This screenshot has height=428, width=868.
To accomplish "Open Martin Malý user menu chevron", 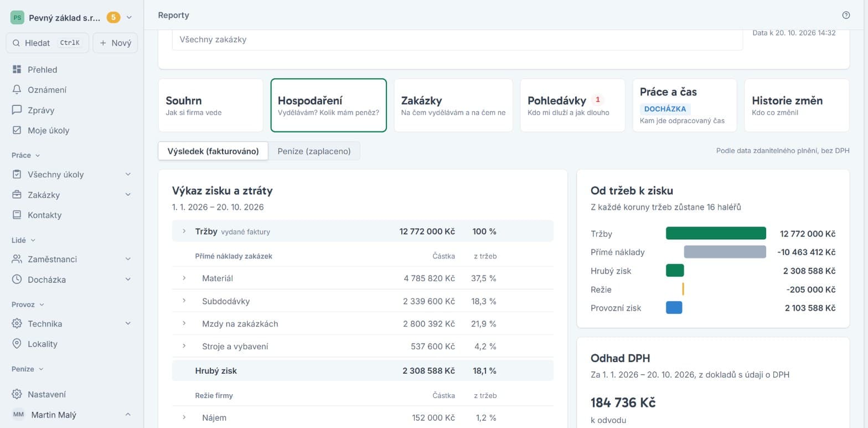I will [x=128, y=415].
